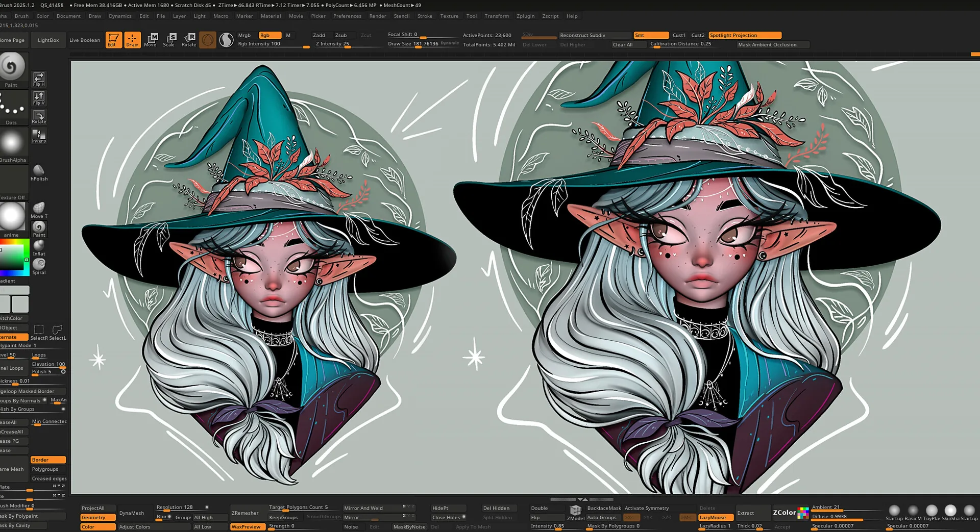Choose the Move T brush
This screenshot has width=980, height=532.
pyautogui.click(x=39, y=210)
